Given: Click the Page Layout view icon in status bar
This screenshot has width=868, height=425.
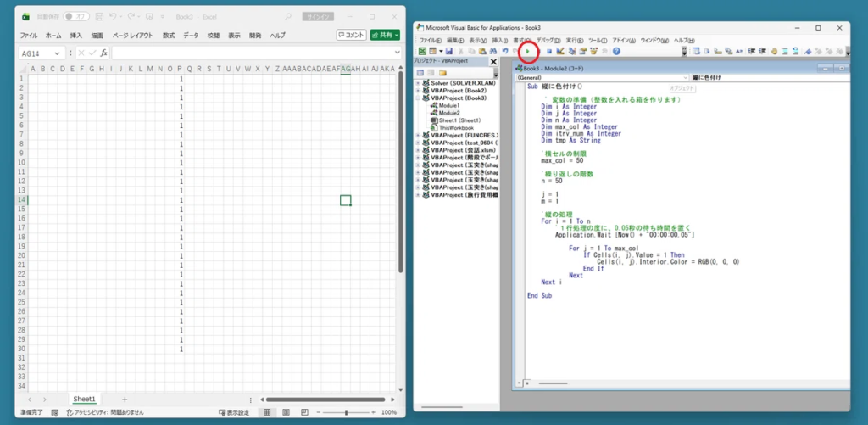Looking at the screenshot, I should (285, 412).
